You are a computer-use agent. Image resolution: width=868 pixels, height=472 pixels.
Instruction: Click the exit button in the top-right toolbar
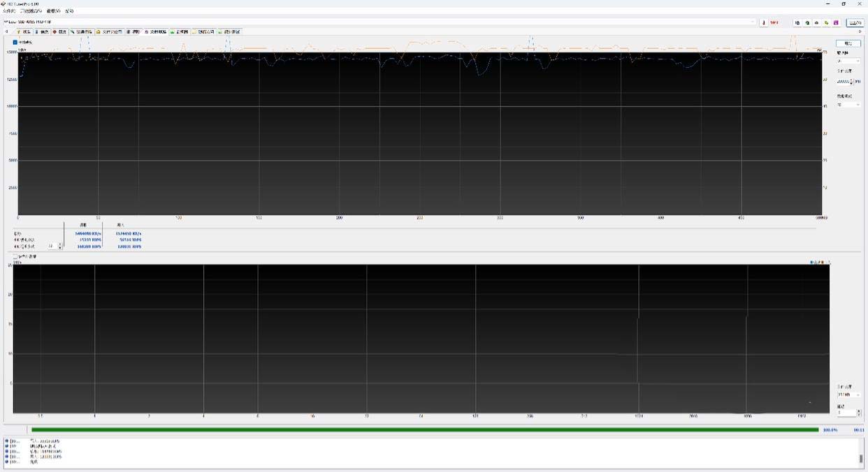[x=855, y=22]
